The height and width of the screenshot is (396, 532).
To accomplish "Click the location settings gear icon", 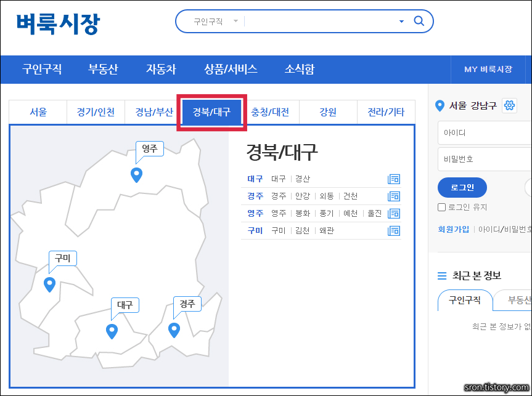I will coord(509,105).
